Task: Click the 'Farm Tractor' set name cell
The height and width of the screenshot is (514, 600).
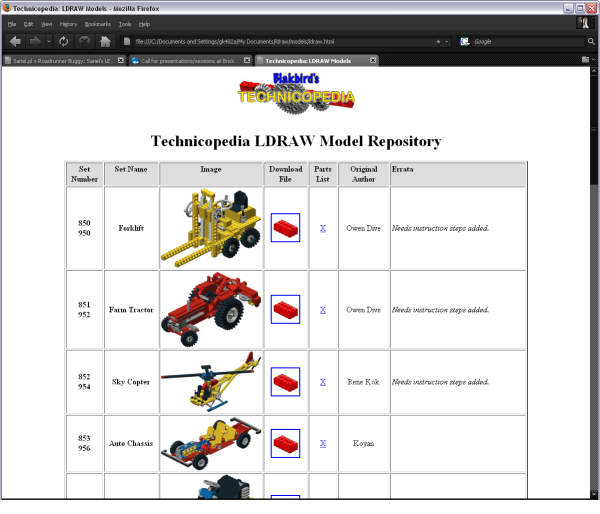Action: pos(131,310)
